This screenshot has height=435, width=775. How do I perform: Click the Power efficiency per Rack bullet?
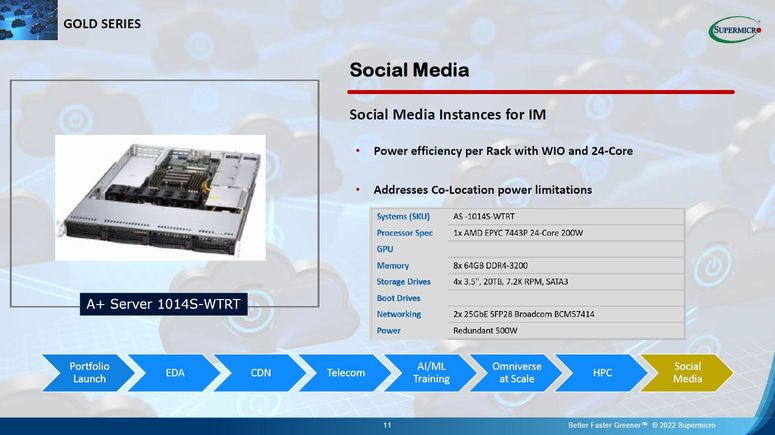pos(503,151)
